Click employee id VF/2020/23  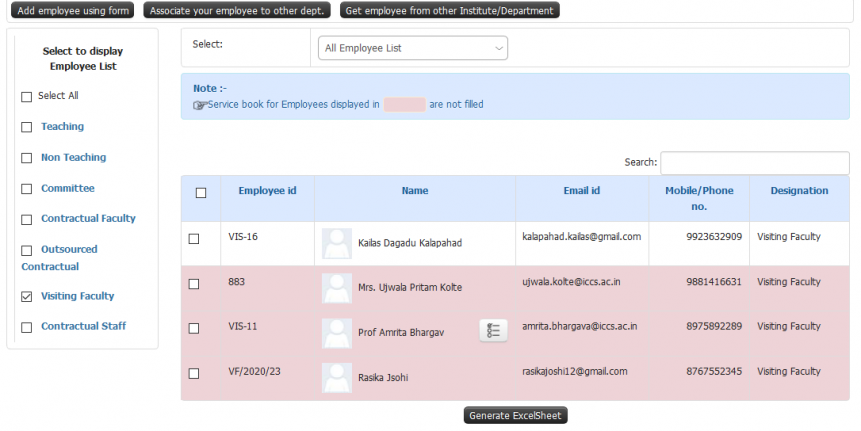[x=254, y=371]
